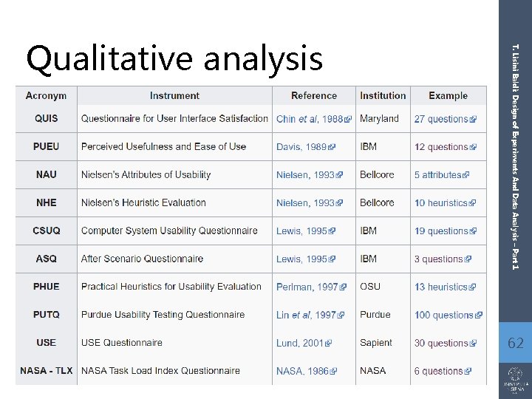Click external link icon beside Lund, 2001
Screen dimensions: 532x399
(329, 344)
